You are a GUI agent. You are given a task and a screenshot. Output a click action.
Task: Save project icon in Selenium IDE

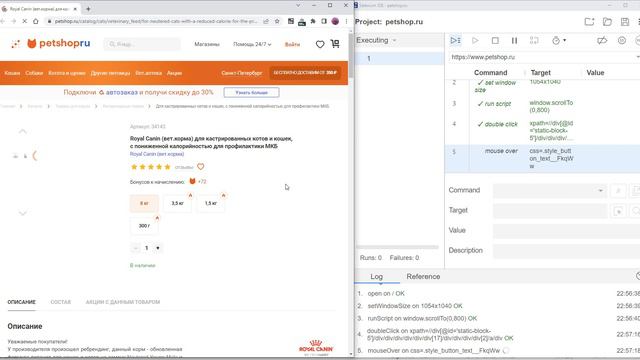(624, 22)
